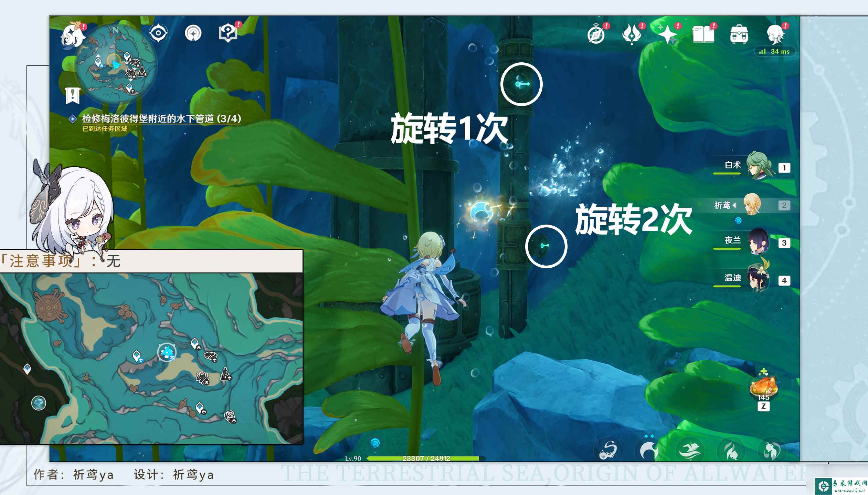Click the round star emblem icon beside the eye
868x495 pixels.
(x=193, y=33)
